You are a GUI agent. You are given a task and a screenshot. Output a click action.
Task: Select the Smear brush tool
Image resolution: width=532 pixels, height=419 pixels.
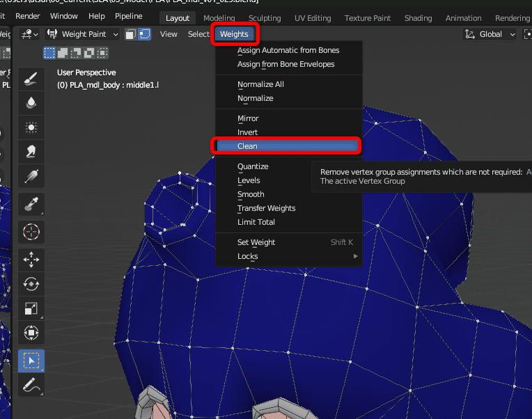click(31, 152)
